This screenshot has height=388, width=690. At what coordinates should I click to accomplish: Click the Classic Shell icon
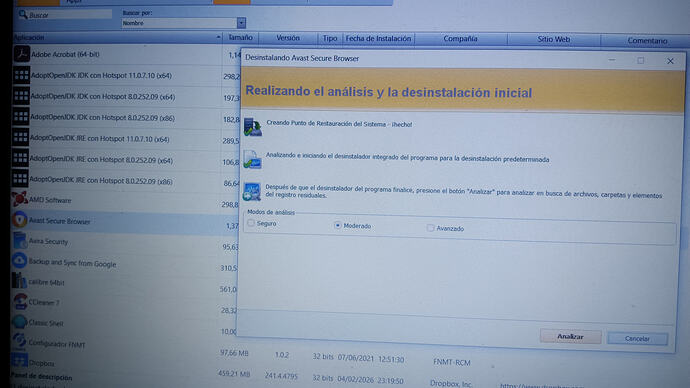point(19,322)
